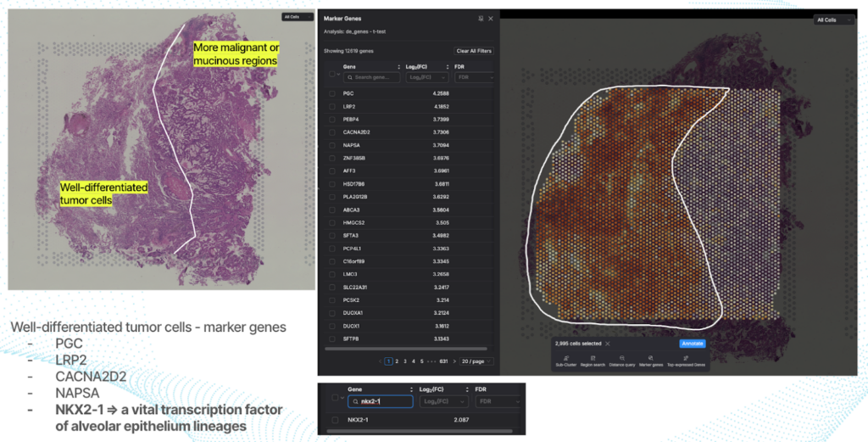Open the 20 / page size dropdown
Image resolution: width=868 pixels, height=442 pixels.
477,361
